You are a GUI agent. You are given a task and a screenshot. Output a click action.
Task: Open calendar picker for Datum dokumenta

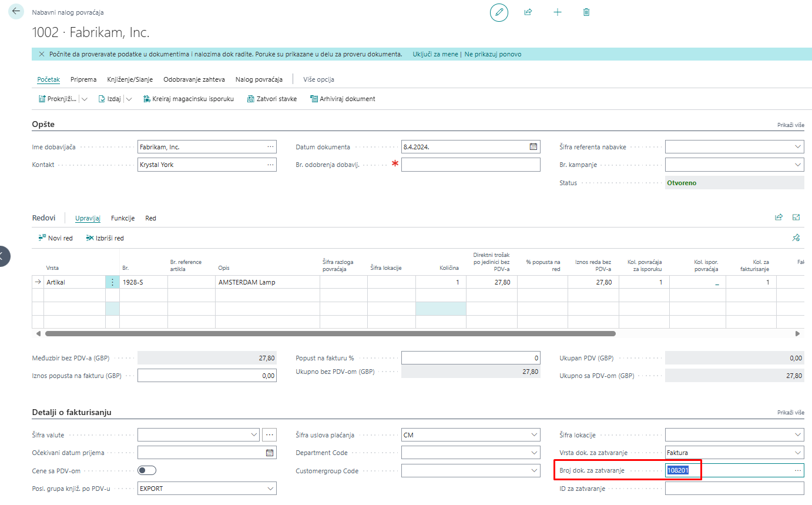[533, 147]
